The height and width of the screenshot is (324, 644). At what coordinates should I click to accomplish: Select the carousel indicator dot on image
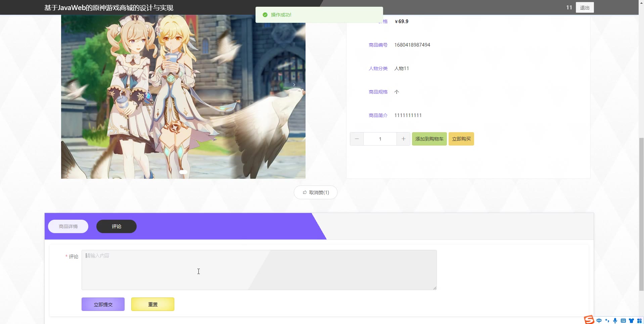[183, 172]
